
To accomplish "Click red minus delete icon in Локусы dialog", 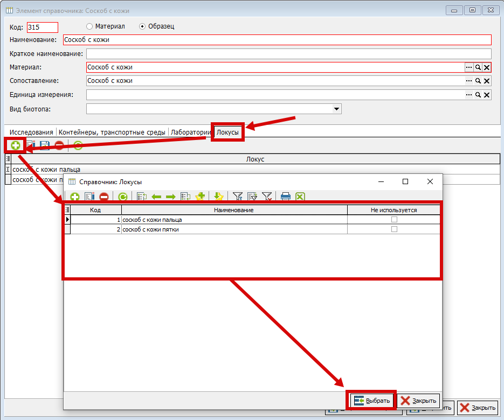I will (x=104, y=197).
